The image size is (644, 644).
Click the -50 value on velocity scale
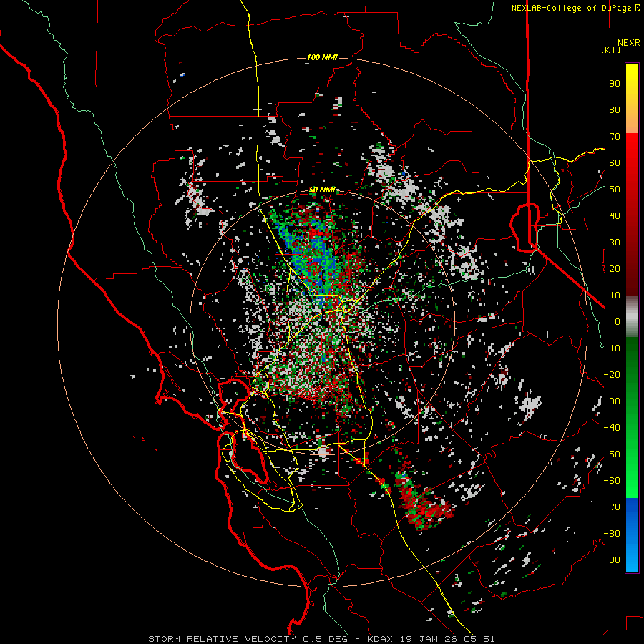(x=612, y=454)
